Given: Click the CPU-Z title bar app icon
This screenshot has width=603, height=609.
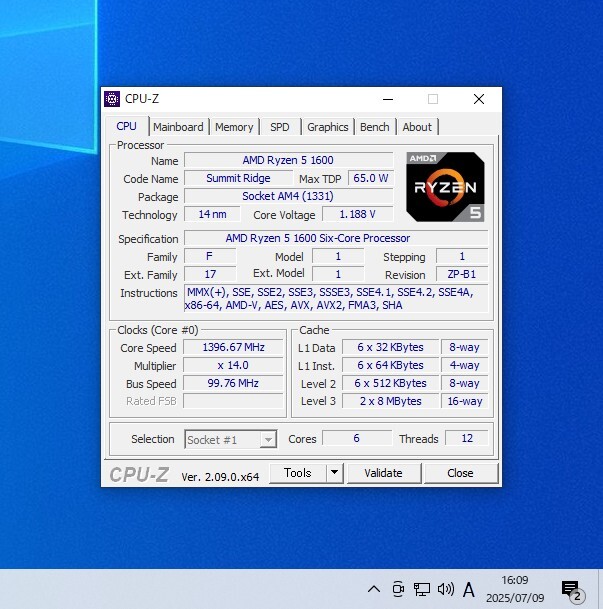Looking at the screenshot, I should [x=112, y=99].
